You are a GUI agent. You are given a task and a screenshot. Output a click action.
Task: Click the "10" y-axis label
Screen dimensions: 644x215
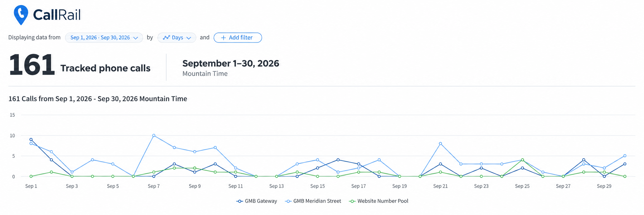click(x=12, y=136)
